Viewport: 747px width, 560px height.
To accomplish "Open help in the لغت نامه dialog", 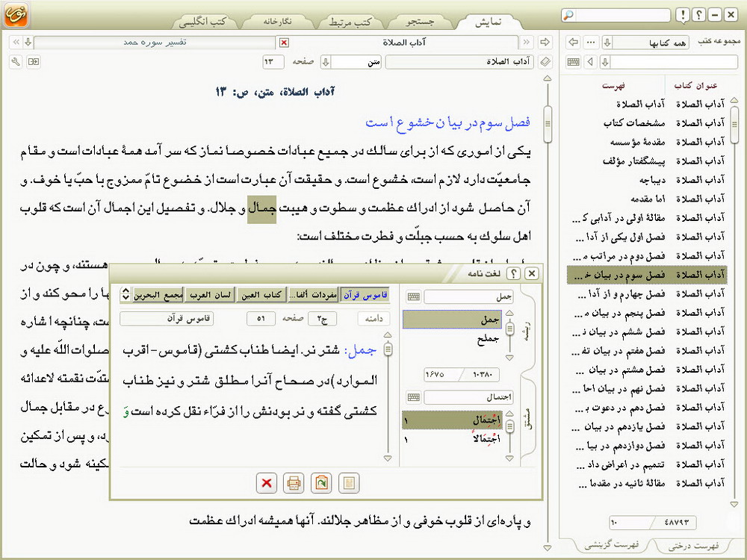I will point(514,273).
